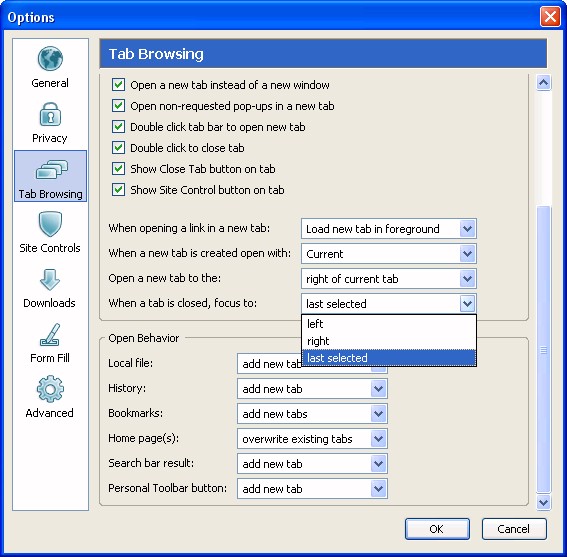Open the Home page(s) overwrite existing tabs dropdown
Viewport: 567px width, 557px height.
click(x=312, y=439)
